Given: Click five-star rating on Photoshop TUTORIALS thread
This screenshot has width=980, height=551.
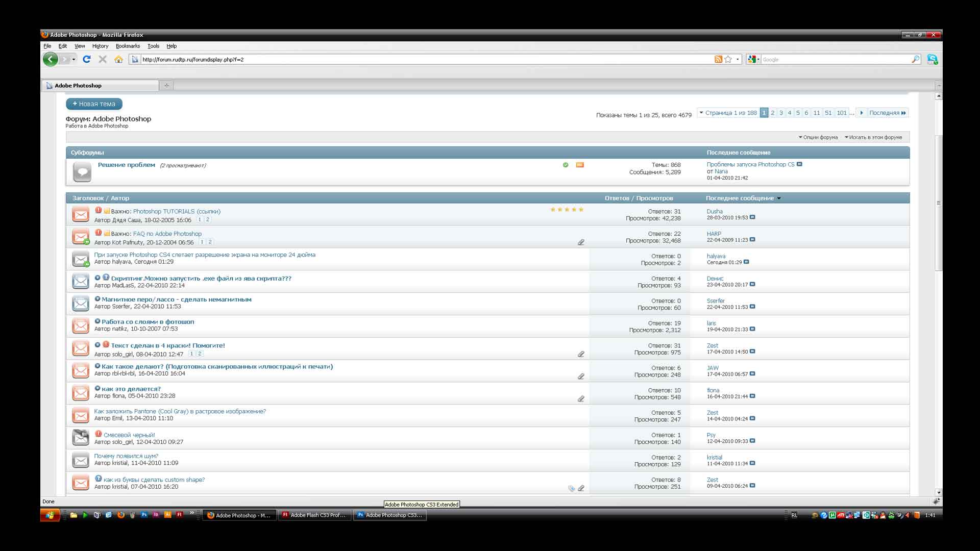Looking at the screenshot, I should click(x=567, y=210).
